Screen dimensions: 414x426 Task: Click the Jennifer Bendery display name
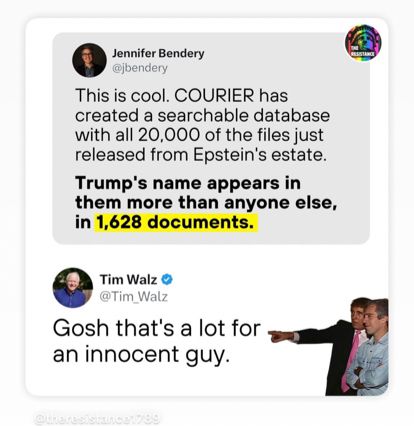pos(158,53)
